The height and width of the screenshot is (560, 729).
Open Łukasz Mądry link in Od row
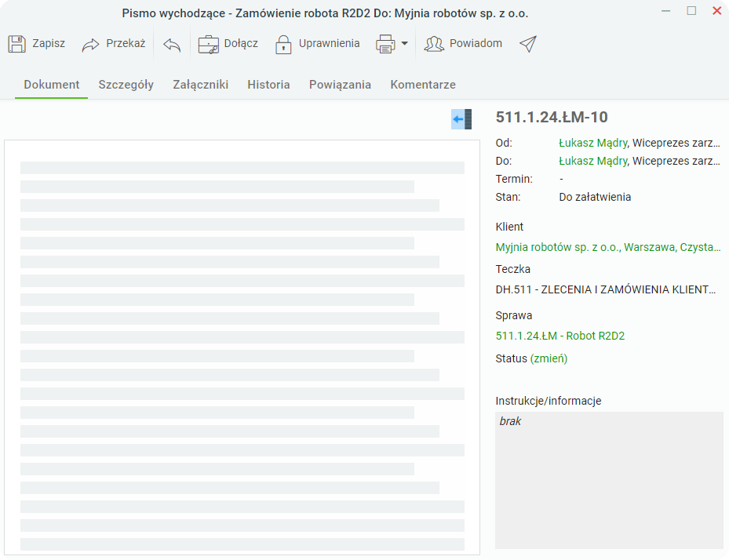point(593,143)
